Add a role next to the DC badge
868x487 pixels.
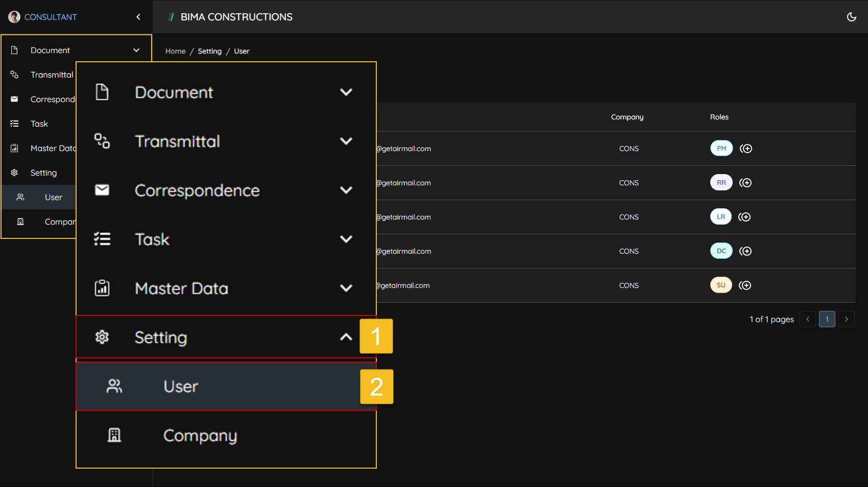click(745, 251)
